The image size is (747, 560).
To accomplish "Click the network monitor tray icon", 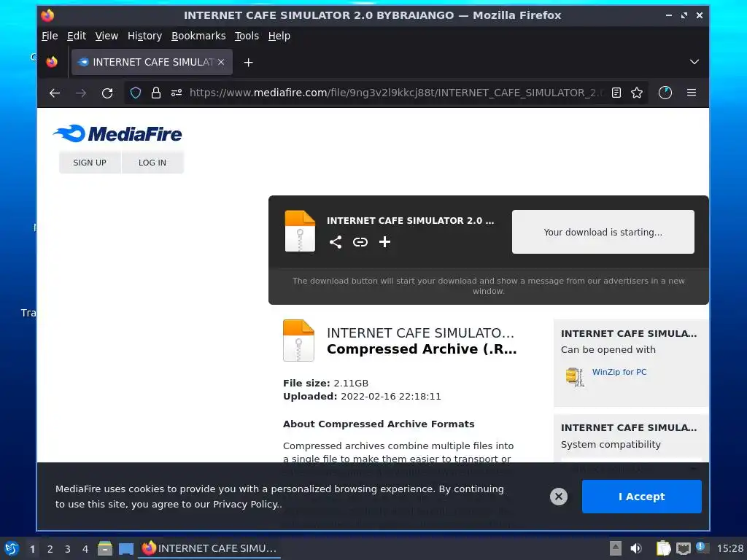I will point(683,548).
